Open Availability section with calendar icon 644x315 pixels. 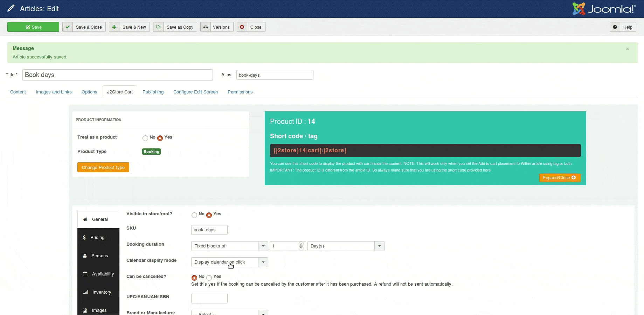pyautogui.click(x=98, y=274)
